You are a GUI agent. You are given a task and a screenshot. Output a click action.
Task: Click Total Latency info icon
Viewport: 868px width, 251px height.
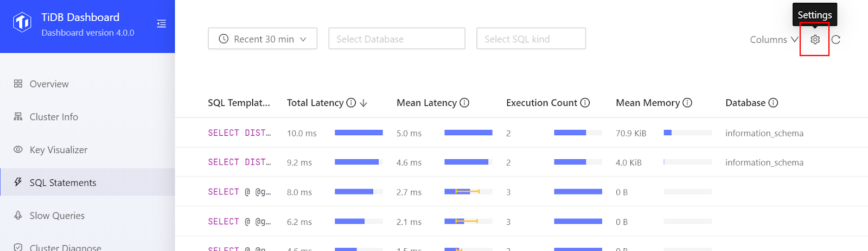pos(351,103)
